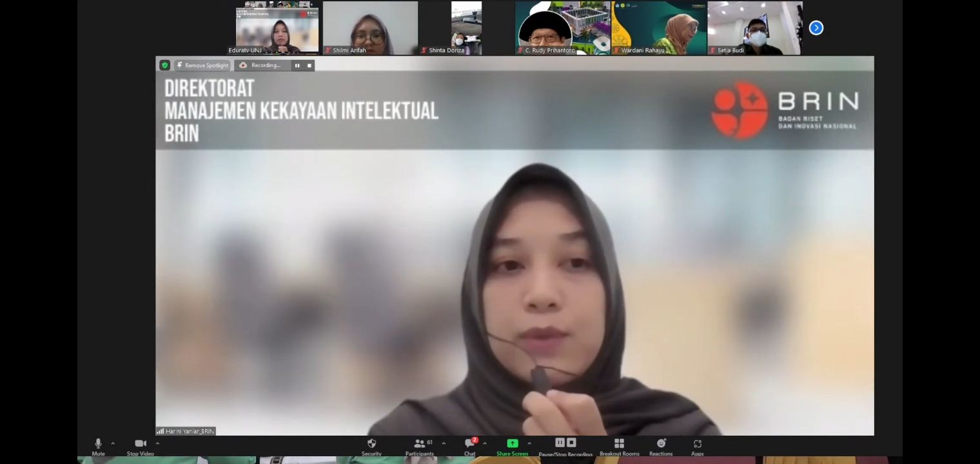Click the green encryption shield icon
Viewport: 980px width, 464px height.
coord(165,65)
